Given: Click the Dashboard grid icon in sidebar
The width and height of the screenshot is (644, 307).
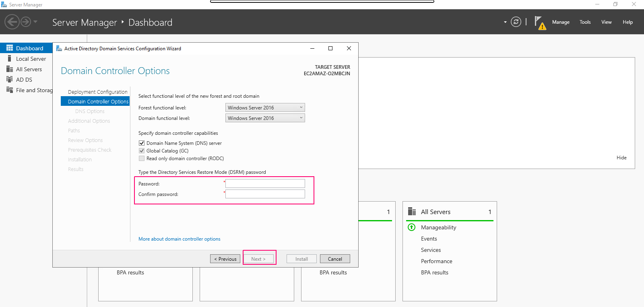Looking at the screenshot, I should click(x=10, y=48).
